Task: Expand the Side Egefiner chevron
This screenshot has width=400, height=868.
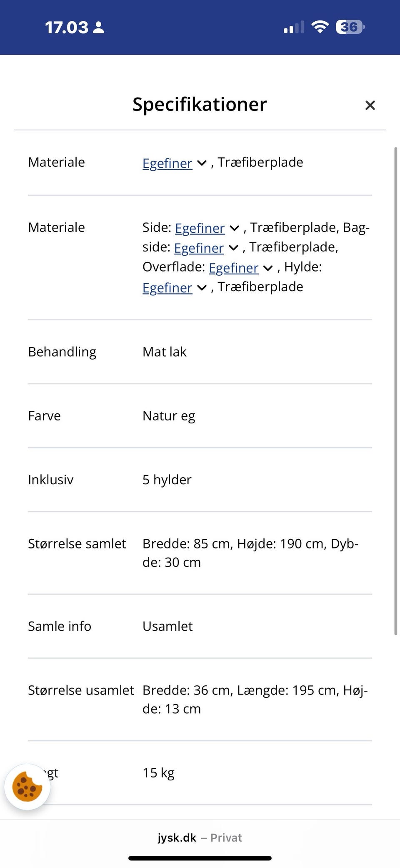Action: 234,229
